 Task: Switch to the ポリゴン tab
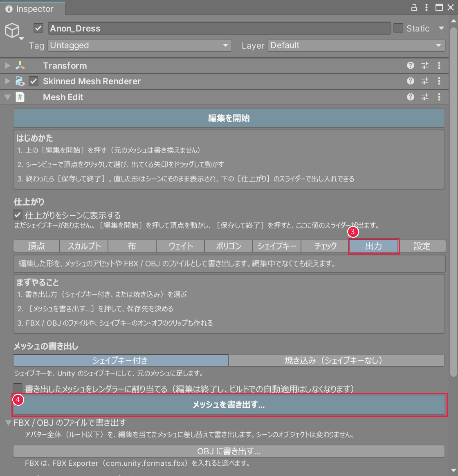(229, 246)
